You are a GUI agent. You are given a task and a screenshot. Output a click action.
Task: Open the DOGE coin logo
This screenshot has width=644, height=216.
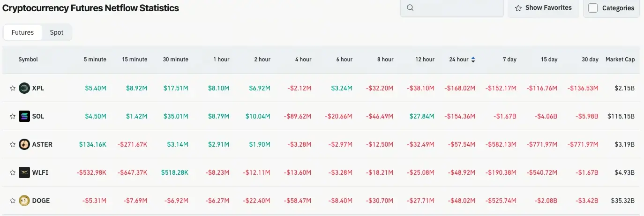(x=24, y=201)
